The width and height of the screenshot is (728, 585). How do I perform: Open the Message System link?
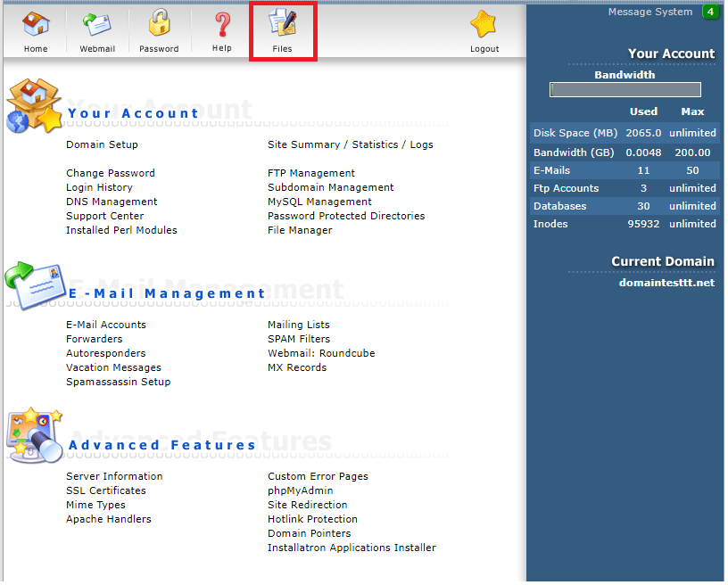(651, 12)
